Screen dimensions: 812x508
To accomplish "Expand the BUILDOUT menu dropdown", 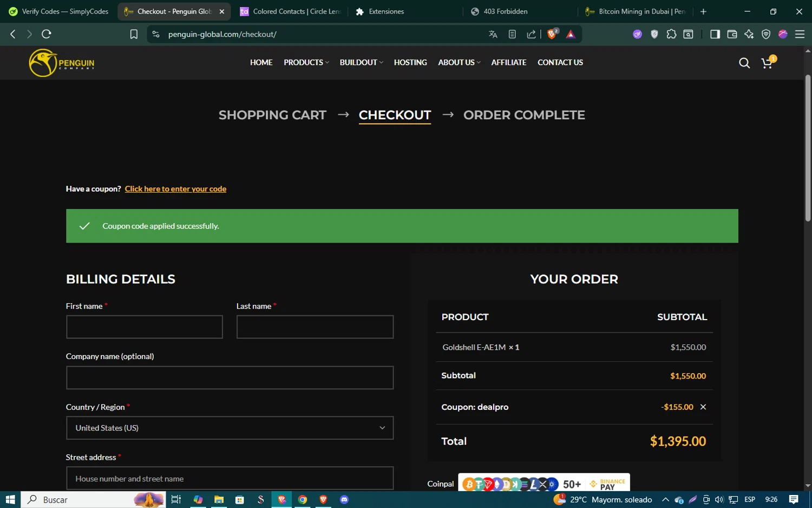I will [361, 62].
